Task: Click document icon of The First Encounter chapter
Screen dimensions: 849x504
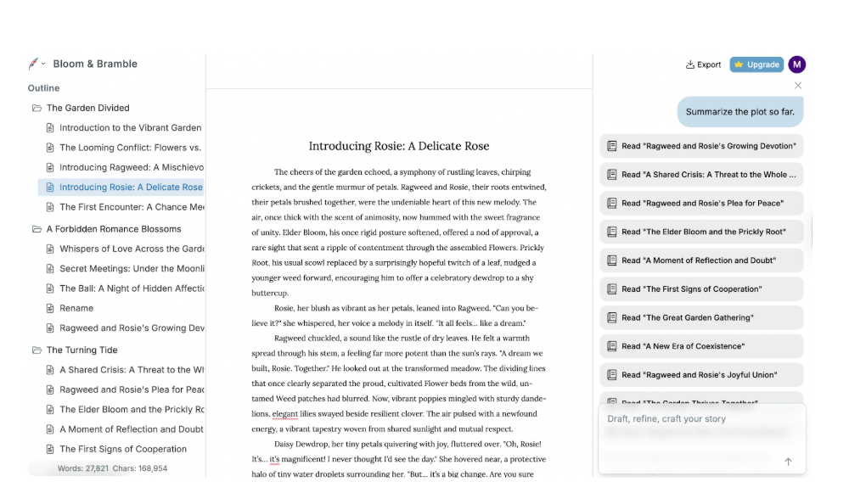Action: tap(50, 207)
